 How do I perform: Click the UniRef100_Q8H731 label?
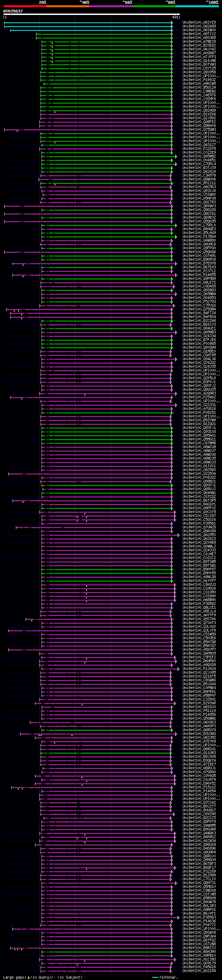199,883
